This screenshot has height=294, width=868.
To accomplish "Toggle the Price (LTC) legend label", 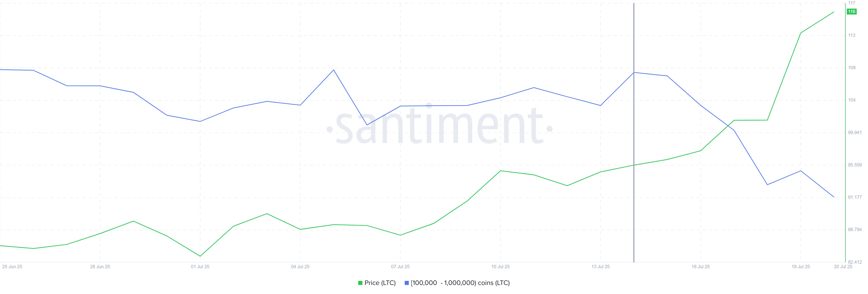I will [380, 283].
